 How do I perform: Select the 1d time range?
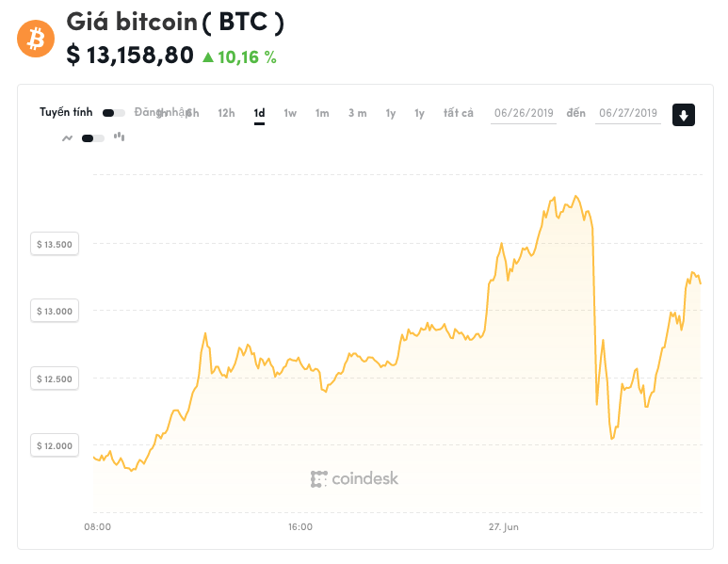click(x=259, y=113)
